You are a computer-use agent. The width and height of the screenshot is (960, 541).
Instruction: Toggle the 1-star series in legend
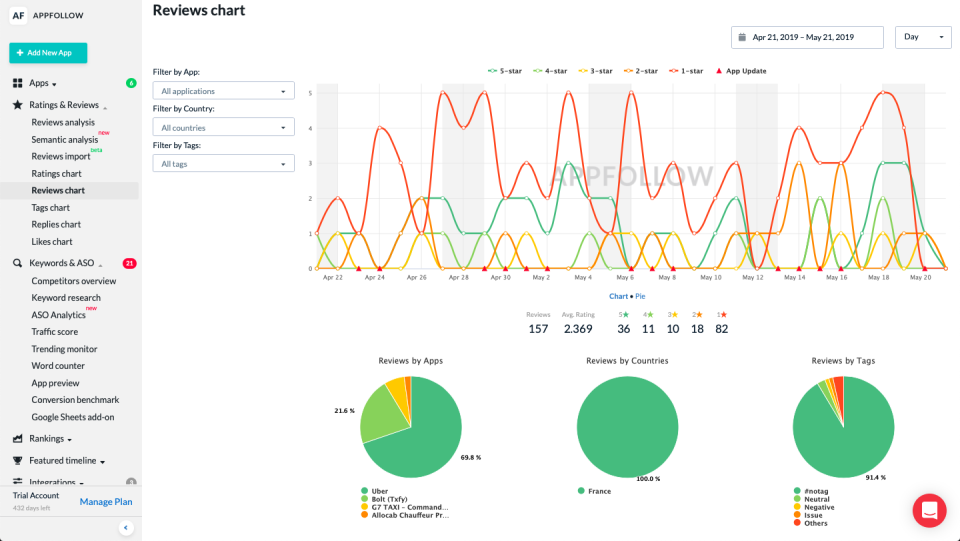686,71
